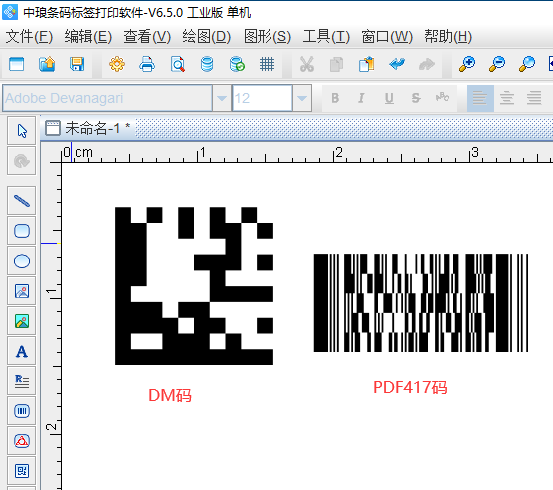Create a new label document
Image resolution: width=553 pixels, height=490 pixels.
(17, 64)
